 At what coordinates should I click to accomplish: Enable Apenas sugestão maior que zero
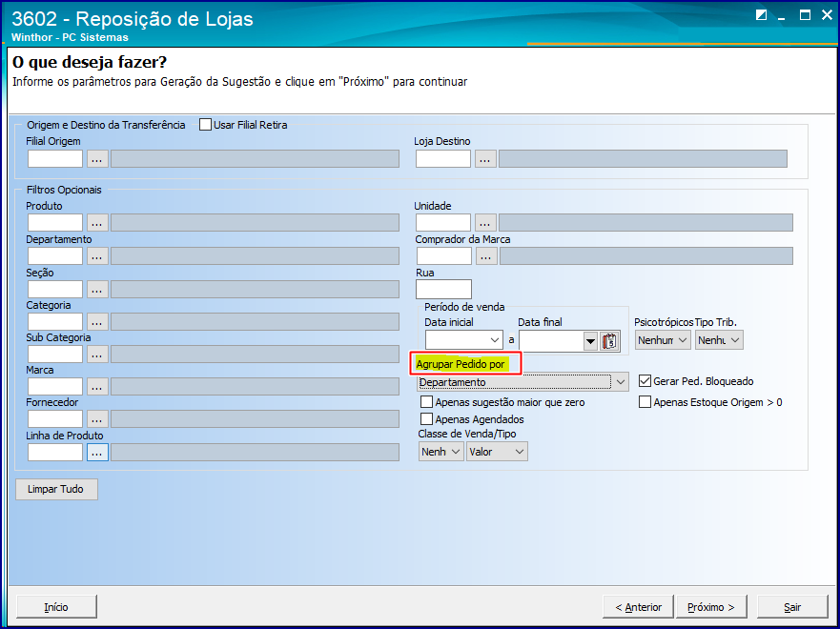426,402
